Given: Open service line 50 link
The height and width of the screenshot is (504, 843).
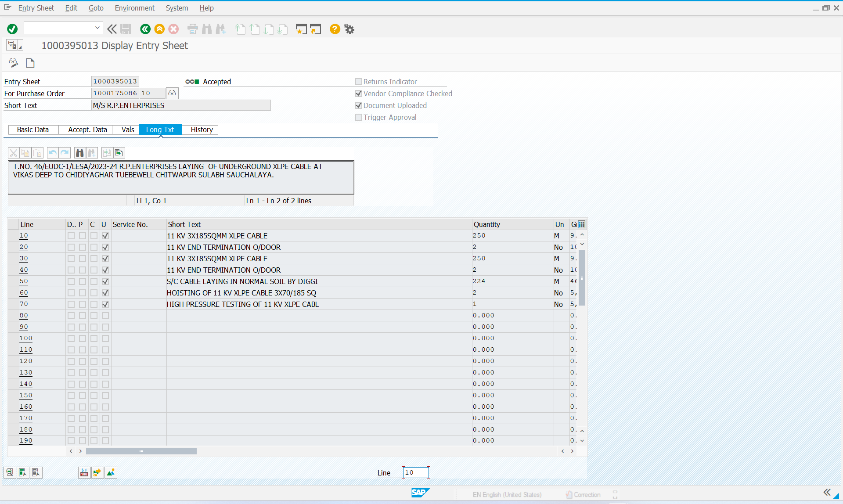Looking at the screenshot, I should (24, 281).
